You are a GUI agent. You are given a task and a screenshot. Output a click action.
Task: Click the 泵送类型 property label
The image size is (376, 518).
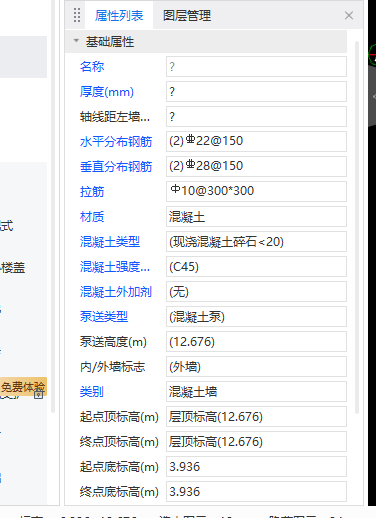[x=104, y=317]
